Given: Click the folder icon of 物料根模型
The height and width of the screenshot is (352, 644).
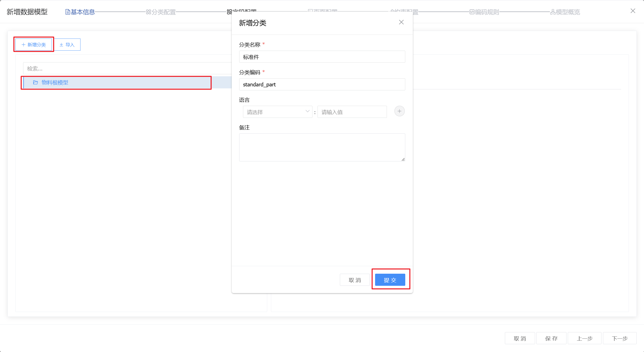Looking at the screenshot, I should 35,83.
